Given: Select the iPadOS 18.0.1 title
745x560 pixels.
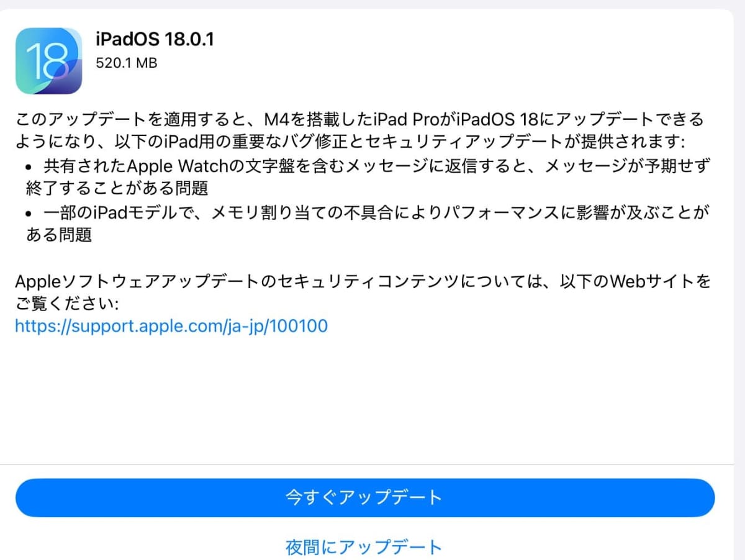Looking at the screenshot, I should pos(155,39).
